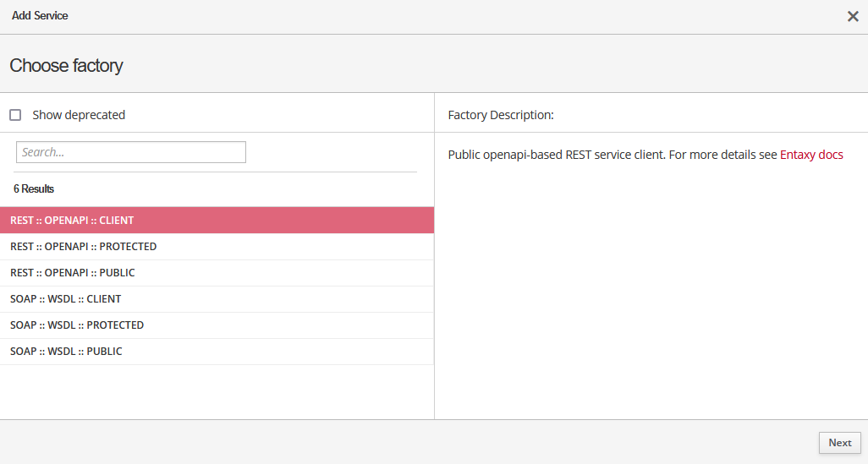Click the '6 Results' count text
This screenshot has height=464, width=868.
click(x=34, y=188)
